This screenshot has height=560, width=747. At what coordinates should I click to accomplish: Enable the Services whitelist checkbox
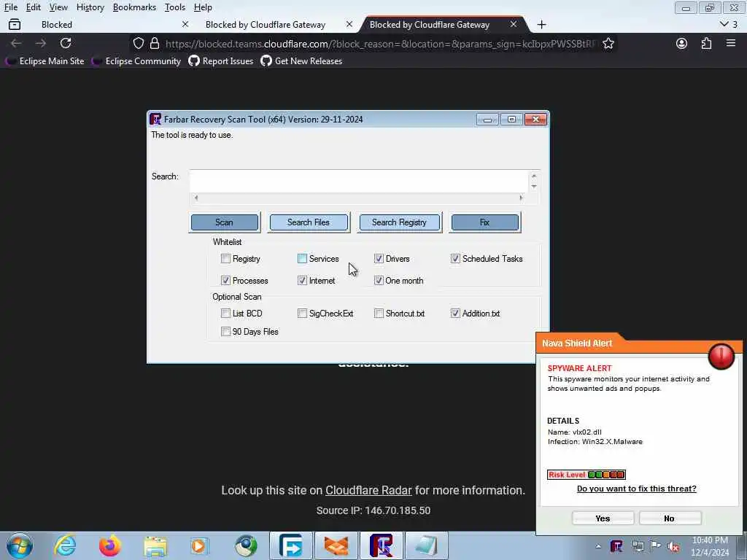[x=302, y=259]
